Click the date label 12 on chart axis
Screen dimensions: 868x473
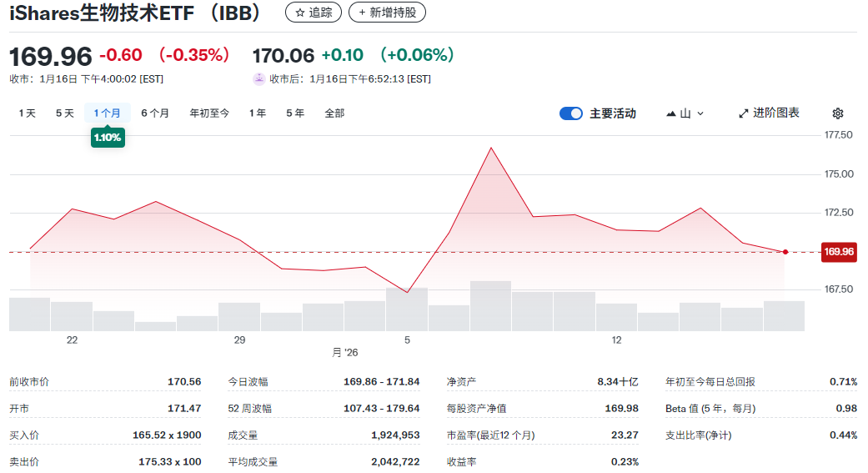(616, 340)
